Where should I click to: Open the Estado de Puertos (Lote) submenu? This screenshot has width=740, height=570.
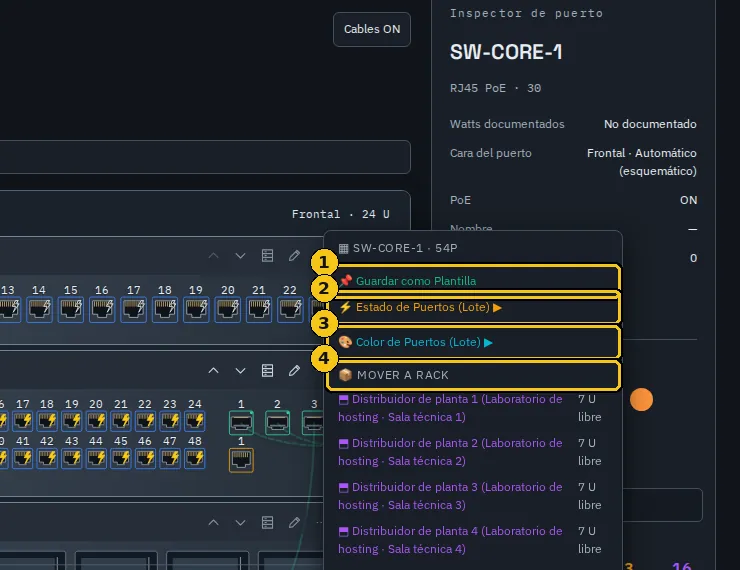click(472, 307)
